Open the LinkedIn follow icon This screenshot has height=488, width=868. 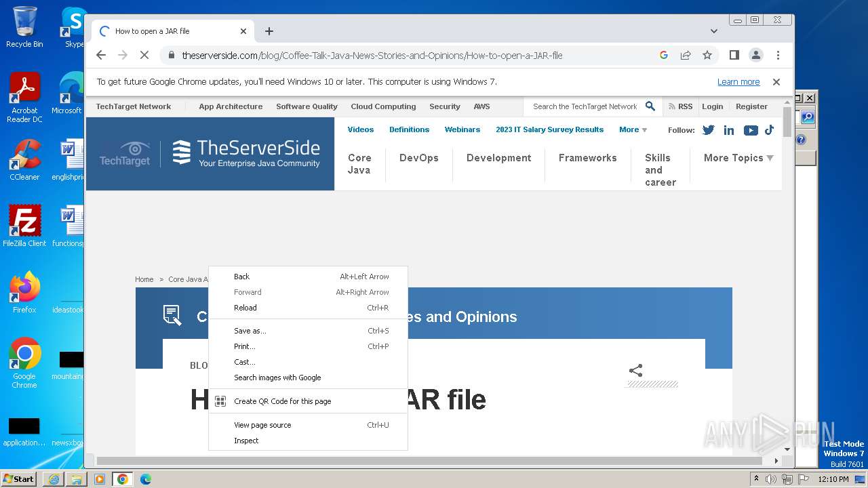[x=729, y=130]
